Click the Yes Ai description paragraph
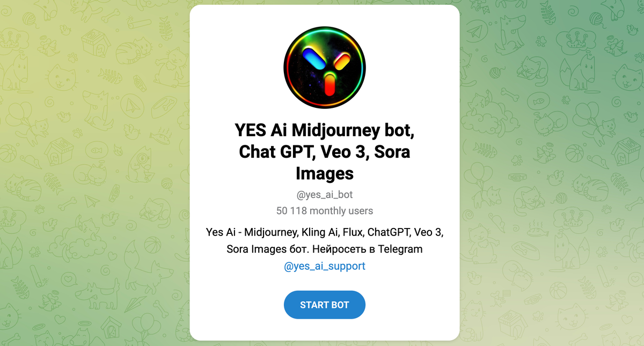Viewport: 644px width, 346px height. click(x=325, y=241)
